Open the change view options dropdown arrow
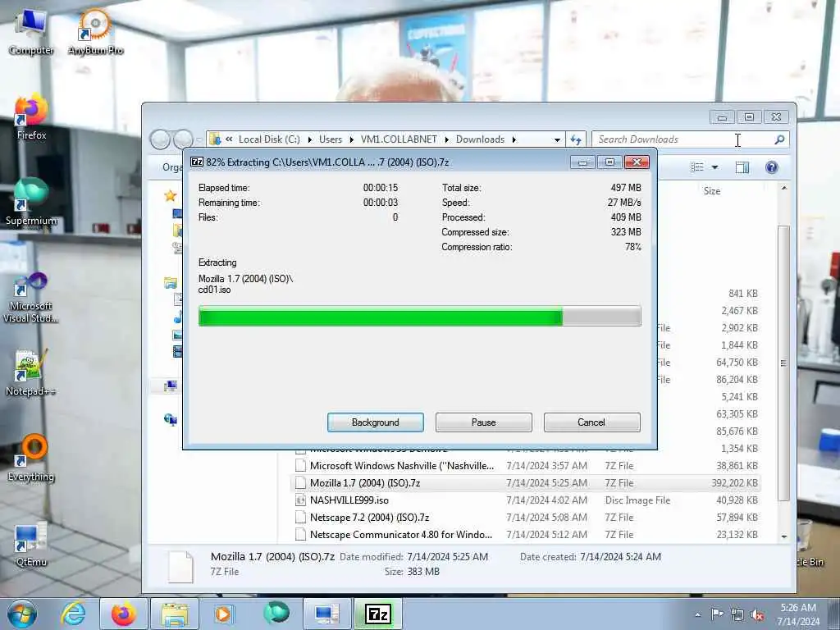The width and height of the screenshot is (840, 630). tap(714, 167)
